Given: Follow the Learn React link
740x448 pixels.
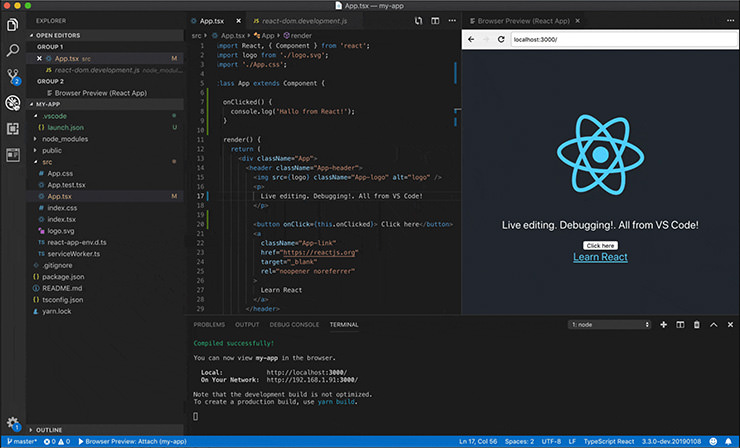Looking at the screenshot, I should [600, 258].
